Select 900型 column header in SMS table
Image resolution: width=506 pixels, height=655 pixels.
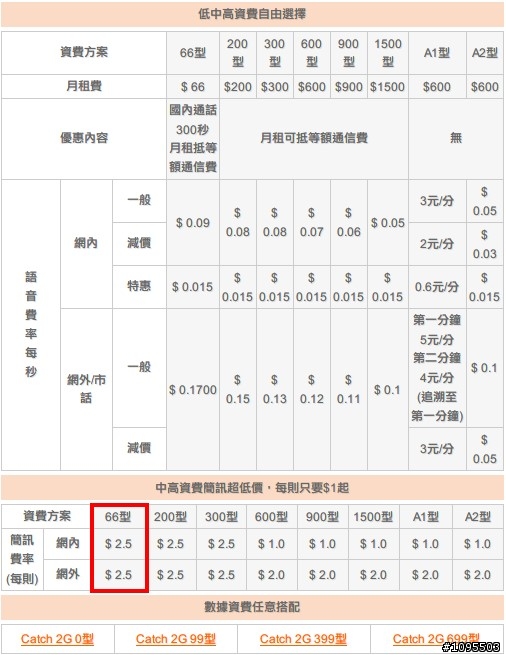[322, 517]
